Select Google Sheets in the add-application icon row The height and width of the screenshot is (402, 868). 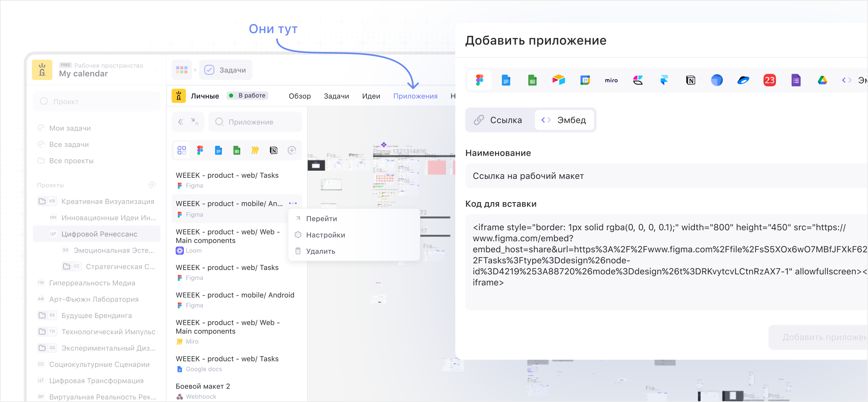coord(532,80)
